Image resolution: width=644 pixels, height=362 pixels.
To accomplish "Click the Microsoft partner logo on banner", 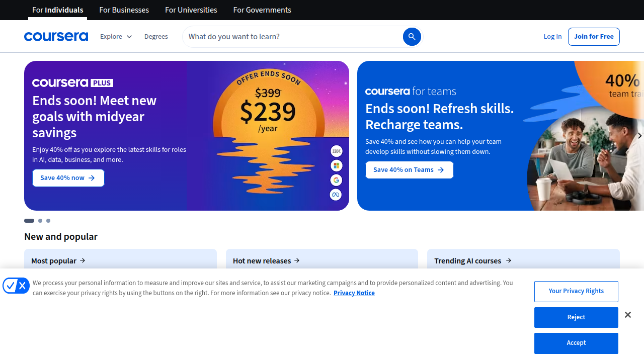I will click(336, 165).
